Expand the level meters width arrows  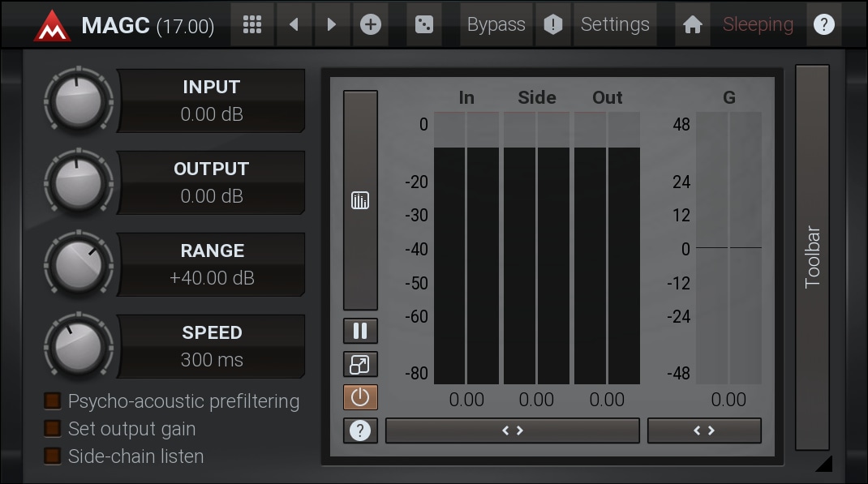tap(512, 430)
